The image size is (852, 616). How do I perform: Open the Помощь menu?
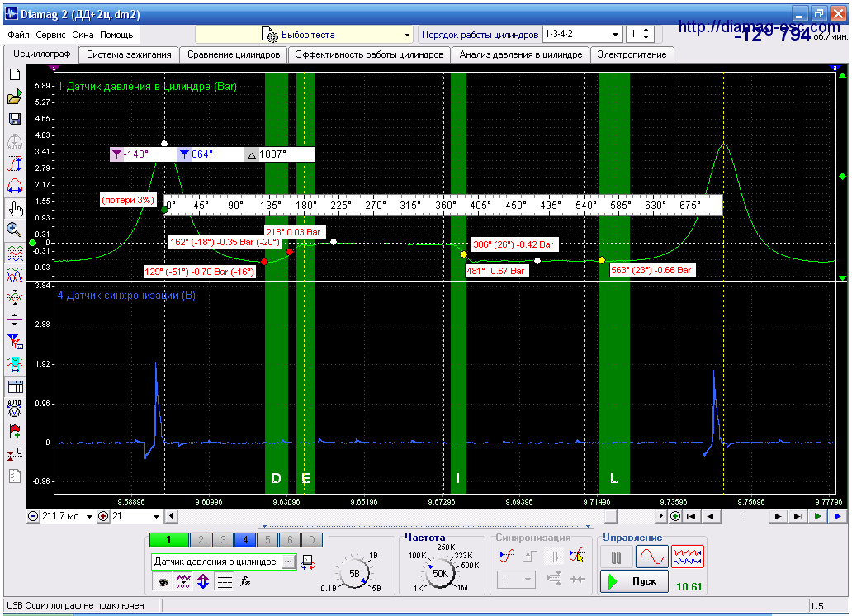tap(116, 35)
